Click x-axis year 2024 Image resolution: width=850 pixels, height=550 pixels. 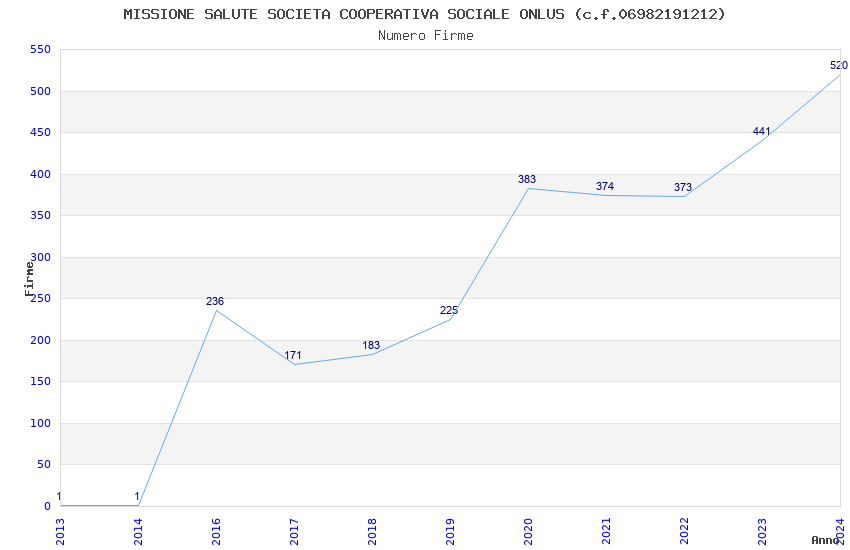click(841, 532)
